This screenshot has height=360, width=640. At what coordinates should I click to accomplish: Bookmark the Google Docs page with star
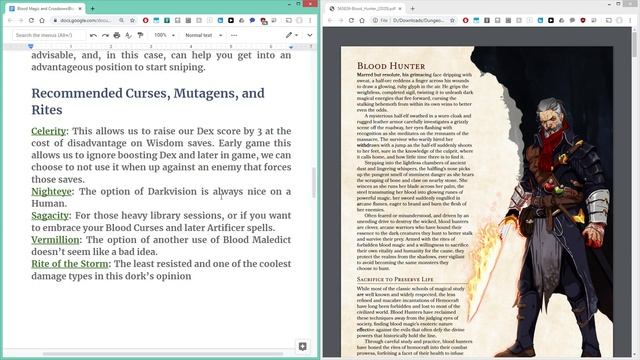[132, 20]
